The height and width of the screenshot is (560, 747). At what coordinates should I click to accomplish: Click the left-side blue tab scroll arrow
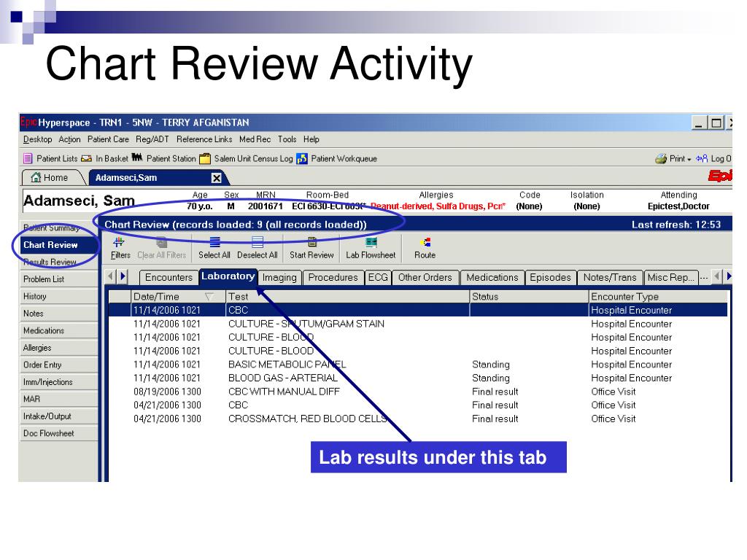tap(123, 276)
